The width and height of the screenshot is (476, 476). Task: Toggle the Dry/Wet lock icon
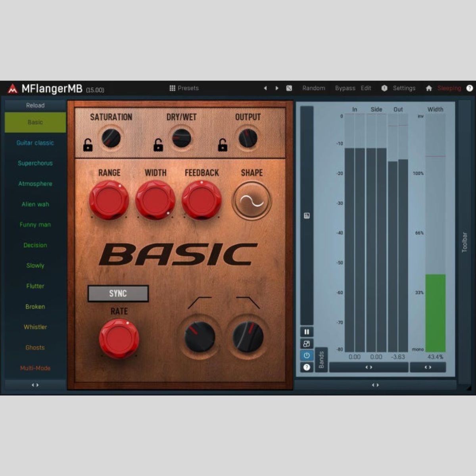(158, 145)
